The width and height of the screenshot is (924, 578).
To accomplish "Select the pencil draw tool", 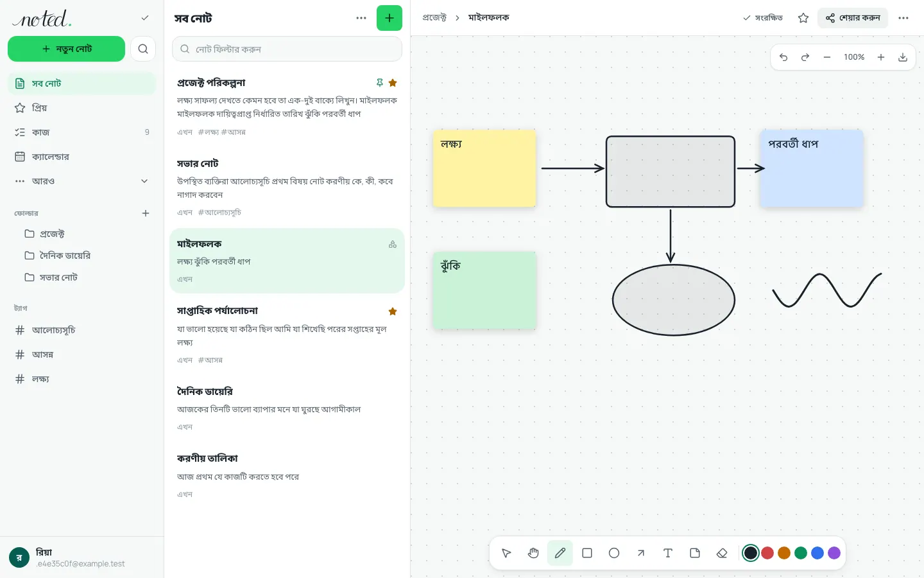I will point(560,553).
